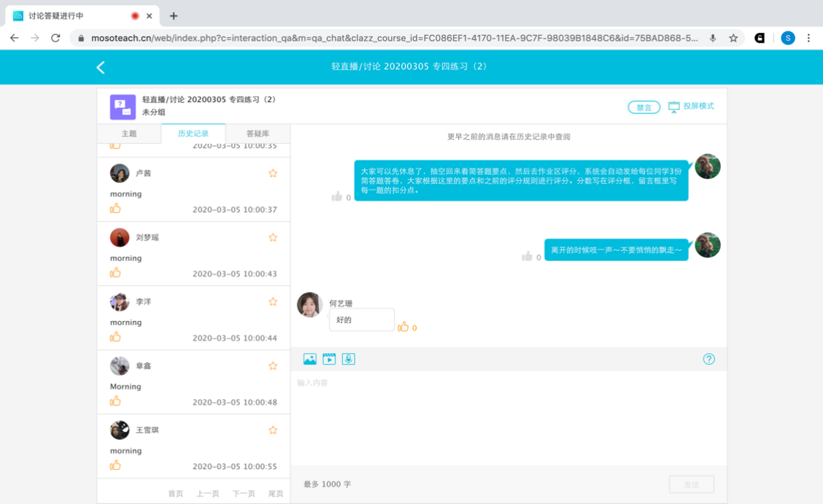The image size is (823, 504).
Task: Open Chrome three-dot menu
Action: (x=808, y=38)
